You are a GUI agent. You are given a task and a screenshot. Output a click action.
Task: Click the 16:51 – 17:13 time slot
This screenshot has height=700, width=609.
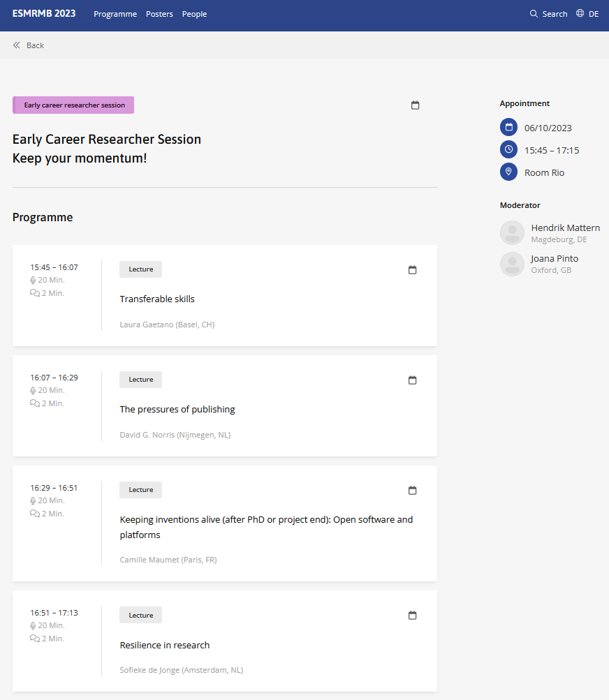pyautogui.click(x=54, y=613)
